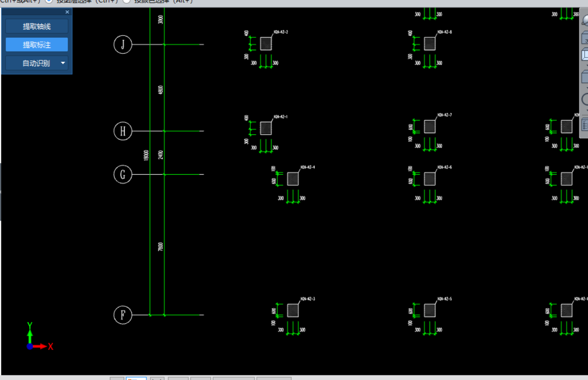Click the 3000 dimension text above axis J
This screenshot has height=380, width=588.
coord(161,19)
